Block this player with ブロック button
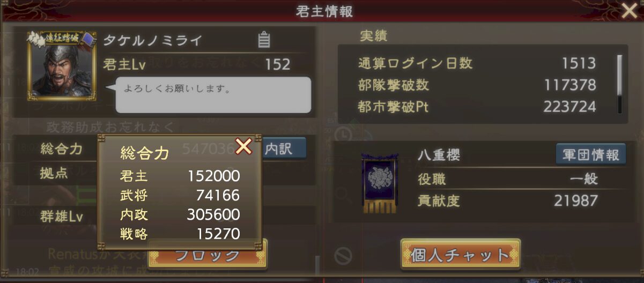Viewport: 644px width, 283px height. 208,255
